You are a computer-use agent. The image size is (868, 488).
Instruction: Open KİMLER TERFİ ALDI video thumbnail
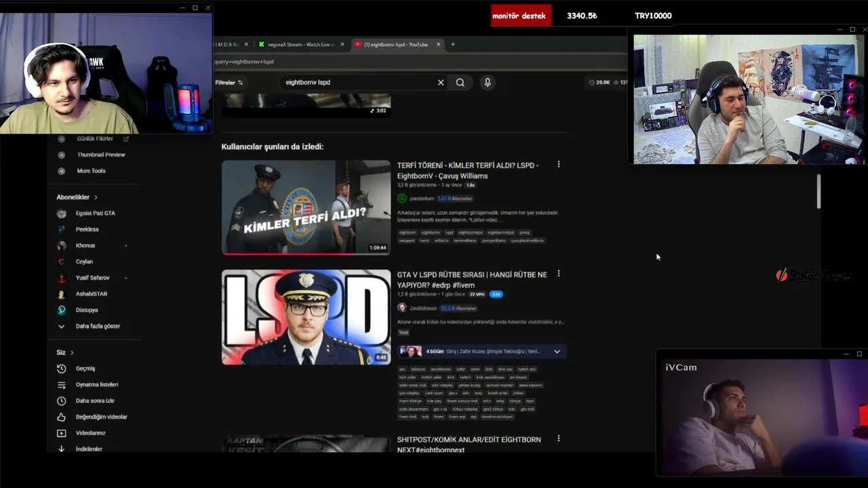tap(306, 207)
